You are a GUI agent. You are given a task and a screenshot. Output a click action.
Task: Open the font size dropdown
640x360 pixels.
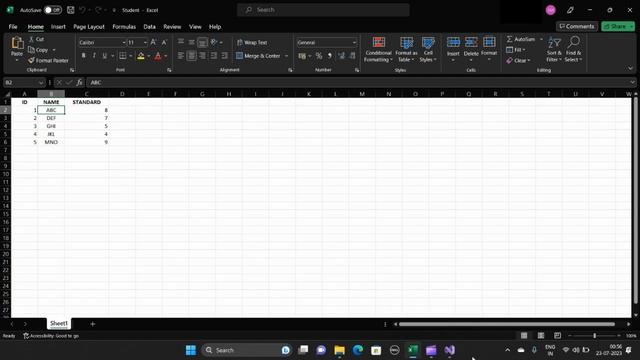[x=145, y=42]
